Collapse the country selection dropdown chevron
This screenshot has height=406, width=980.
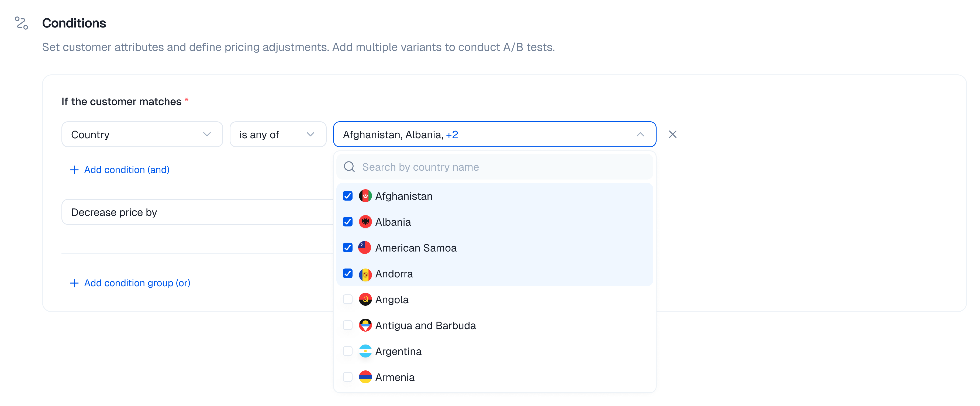pos(640,134)
